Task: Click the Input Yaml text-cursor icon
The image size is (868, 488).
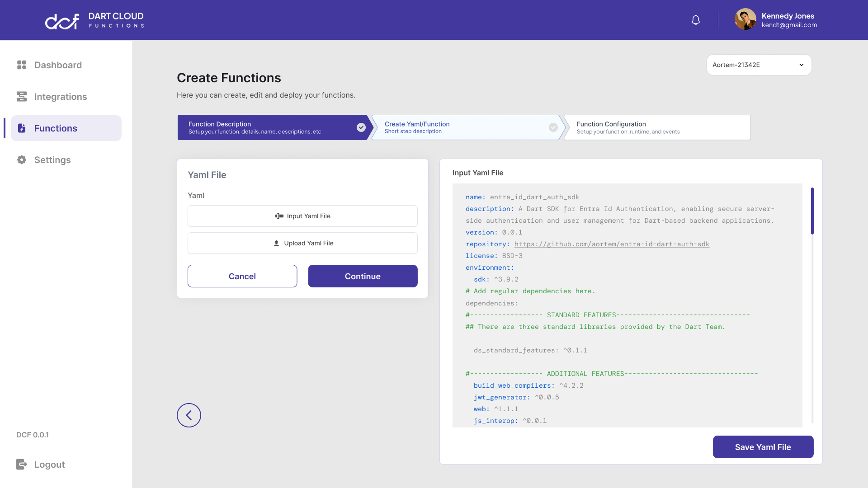Action: coord(279,216)
